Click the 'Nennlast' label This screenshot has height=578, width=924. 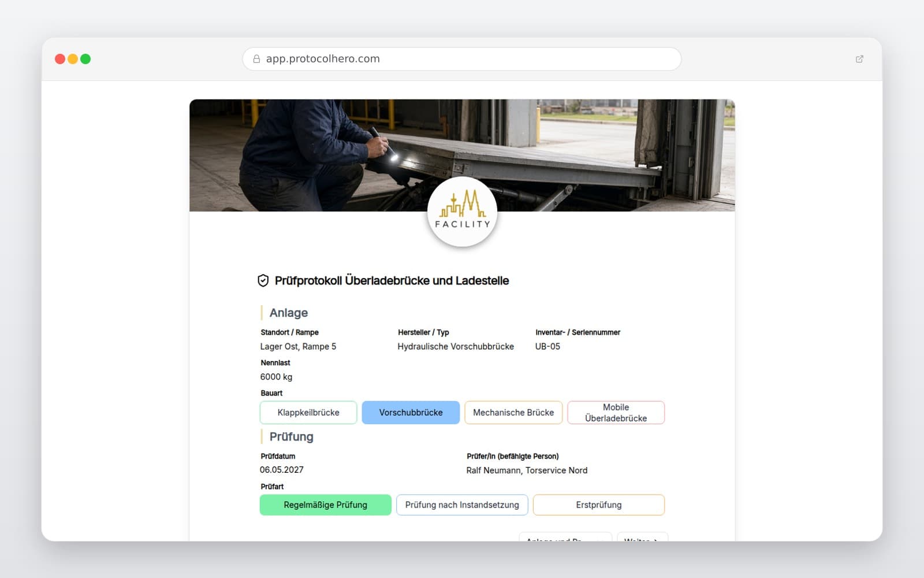tap(275, 363)
